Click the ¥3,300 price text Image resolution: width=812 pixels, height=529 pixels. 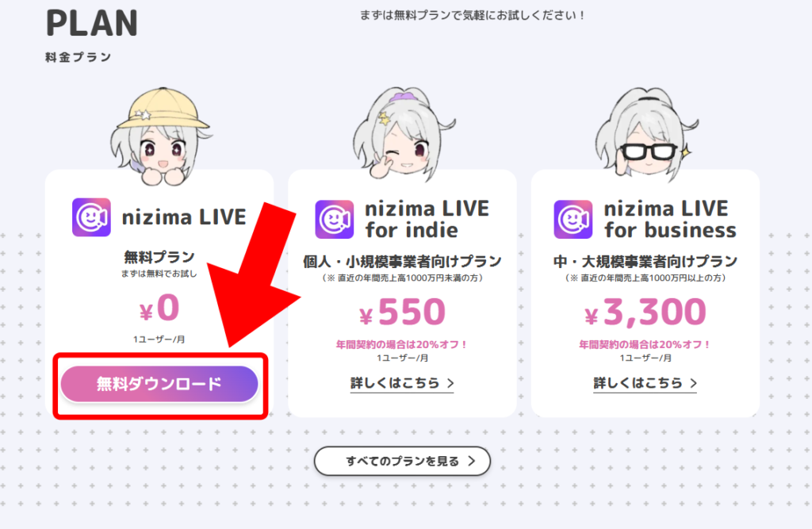645,312
